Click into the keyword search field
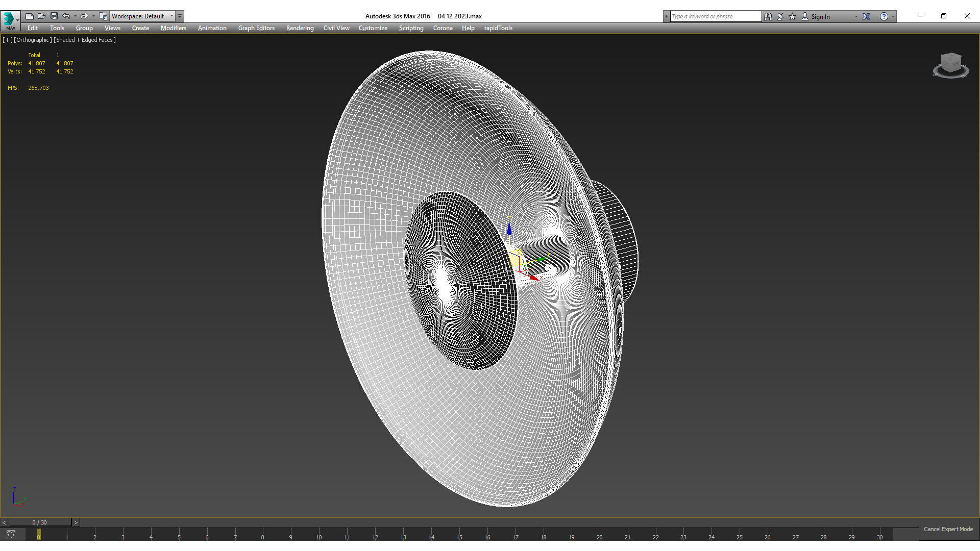The image size is (980, 551). (715, 16)
